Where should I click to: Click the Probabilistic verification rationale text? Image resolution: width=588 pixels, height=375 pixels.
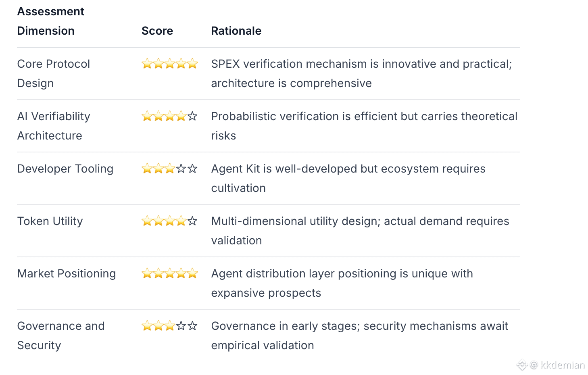click(x=364, y=126)
